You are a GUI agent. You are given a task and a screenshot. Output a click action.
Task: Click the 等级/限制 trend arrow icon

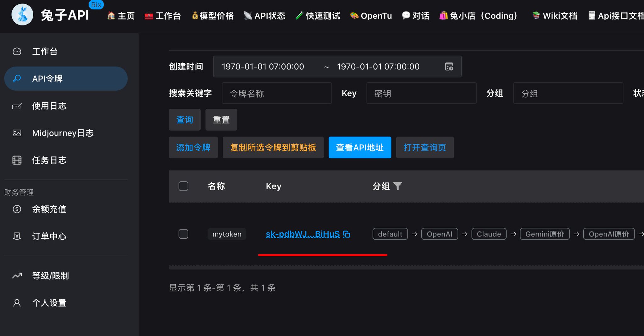pyautogui.click(x=17, y=276)
